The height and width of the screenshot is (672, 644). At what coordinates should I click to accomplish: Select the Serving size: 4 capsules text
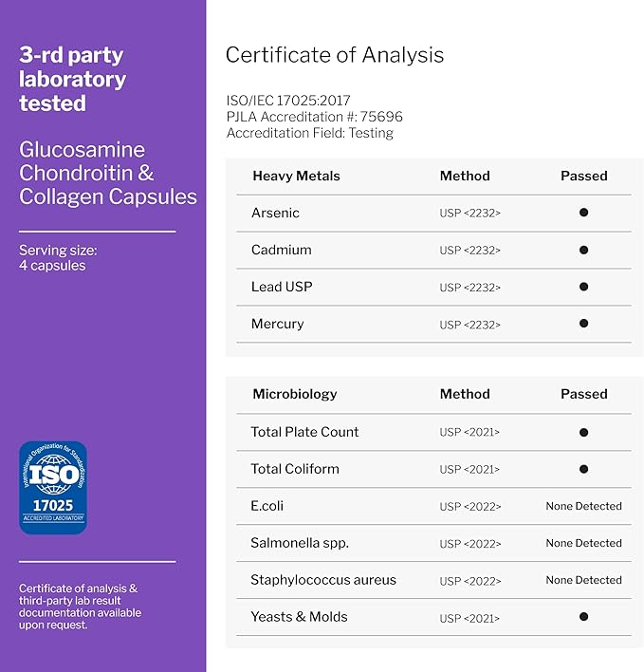coord(58,258)
